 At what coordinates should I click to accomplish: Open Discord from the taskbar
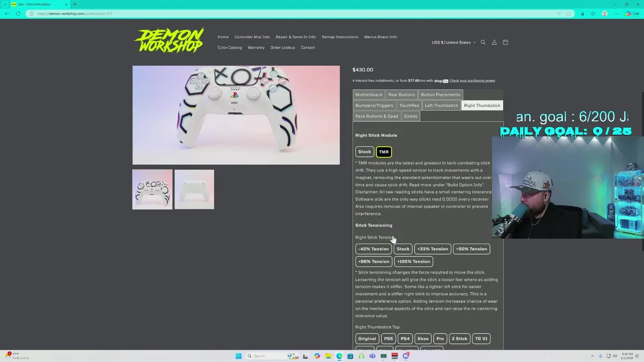pyautogui.click(x=406, y=356)
